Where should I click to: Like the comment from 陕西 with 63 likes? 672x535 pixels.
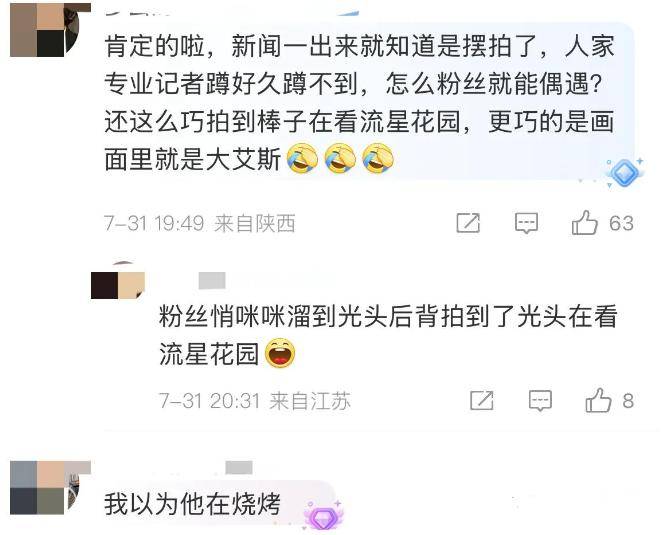tap(584, 222)
